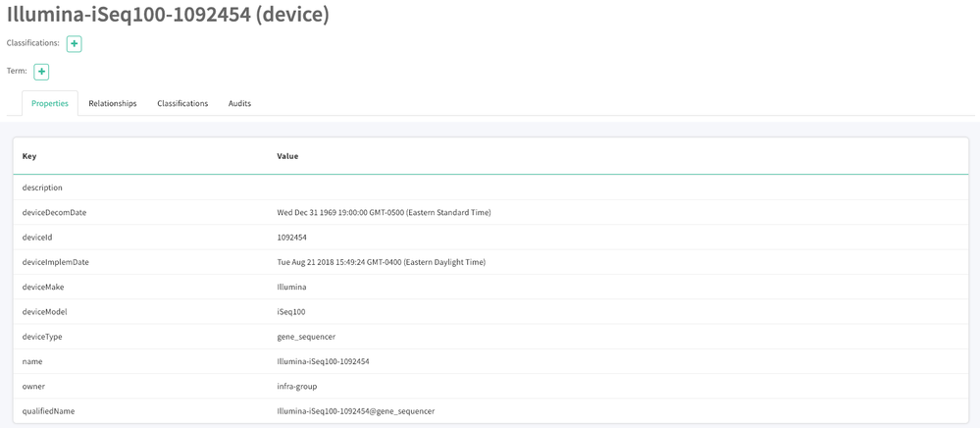Image resolution: width=980 pixels, height=428 pixels.
Task: Click the plus icon beside Classifications
Action: click(x=75, y=44)
